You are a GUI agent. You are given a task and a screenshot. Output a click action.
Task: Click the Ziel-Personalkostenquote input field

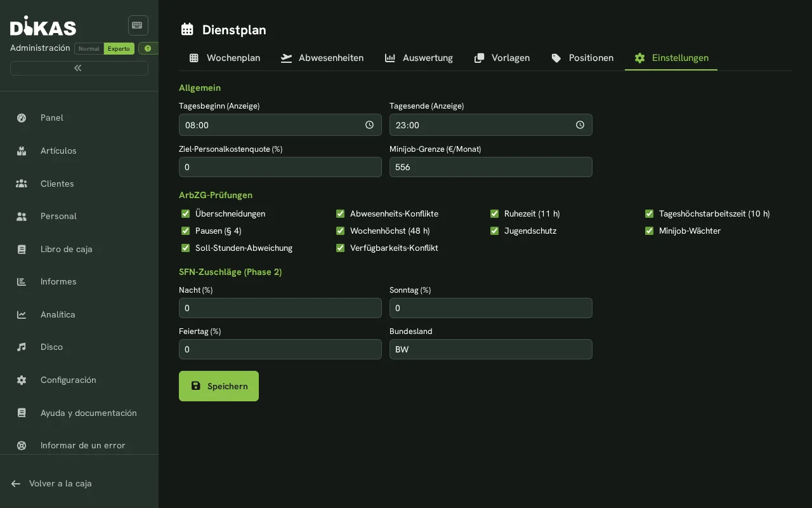point(280,167)
